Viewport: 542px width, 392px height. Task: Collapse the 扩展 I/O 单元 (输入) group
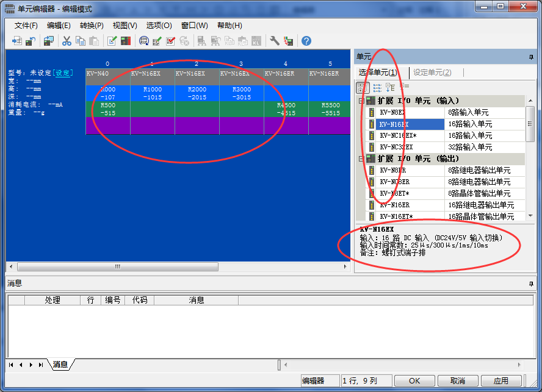pyautogui.click(x=361, y=101)
